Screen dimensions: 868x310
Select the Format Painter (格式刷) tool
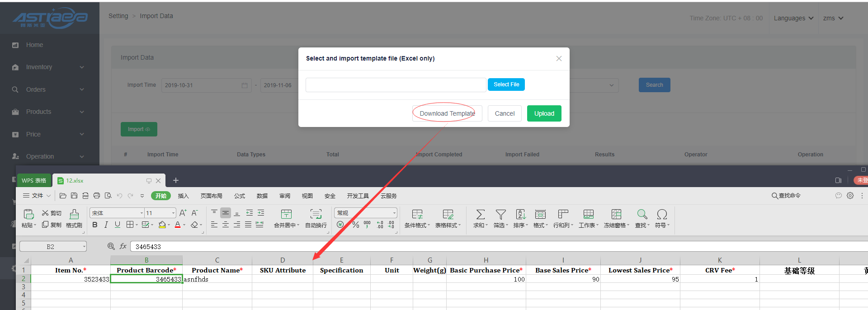tap(74, 214)
